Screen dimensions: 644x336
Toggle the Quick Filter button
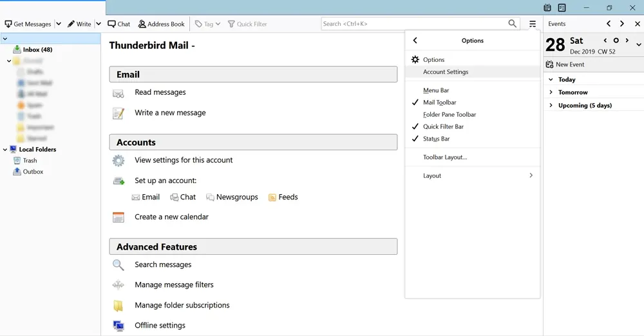tap(247, 24)
